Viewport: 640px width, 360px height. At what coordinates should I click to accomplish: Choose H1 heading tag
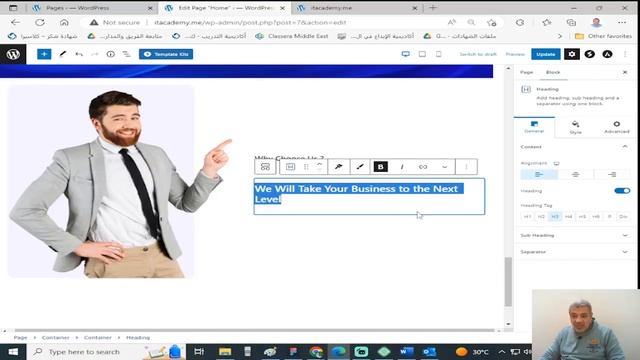tap(527, 216)
